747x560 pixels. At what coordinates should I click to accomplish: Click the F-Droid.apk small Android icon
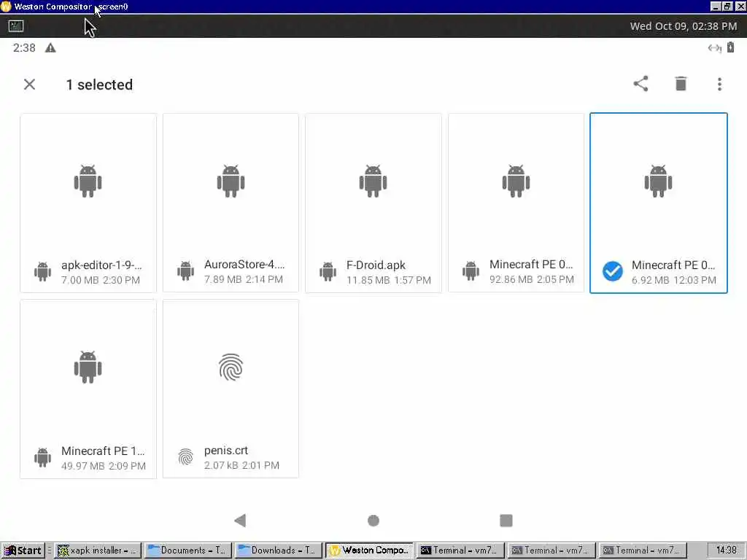328,271
